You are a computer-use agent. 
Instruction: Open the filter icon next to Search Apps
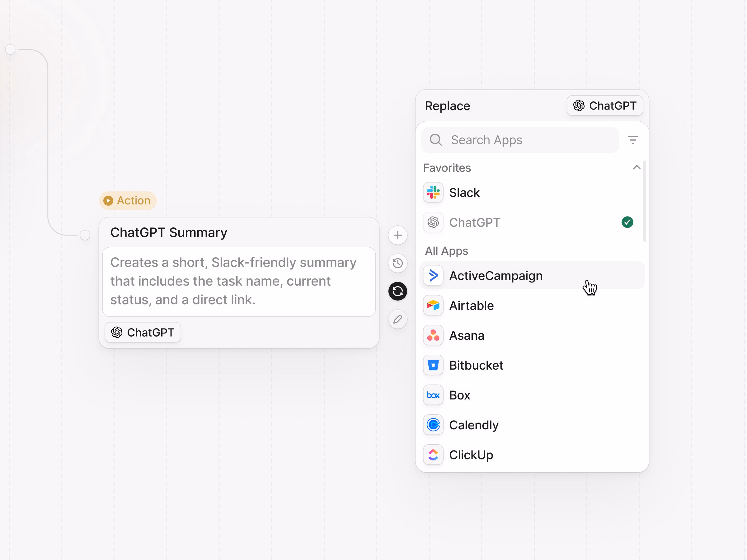[x=633, y=140]
